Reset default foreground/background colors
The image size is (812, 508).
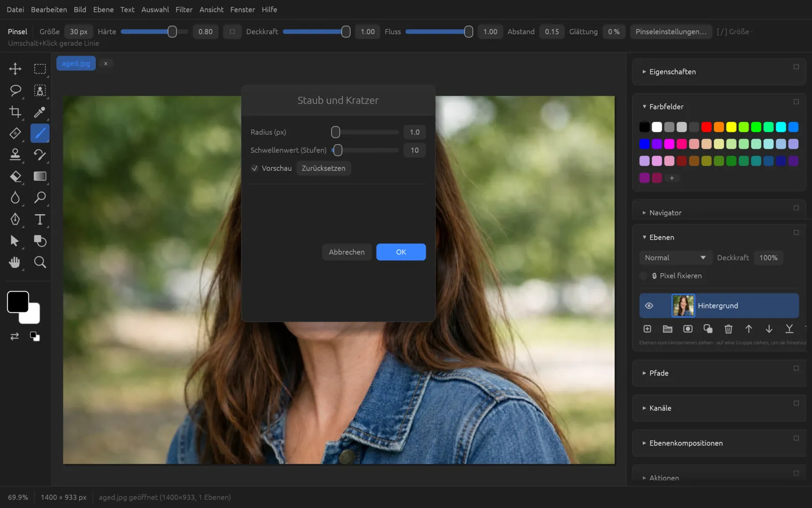pyautogui.click(x=35, y=336)
